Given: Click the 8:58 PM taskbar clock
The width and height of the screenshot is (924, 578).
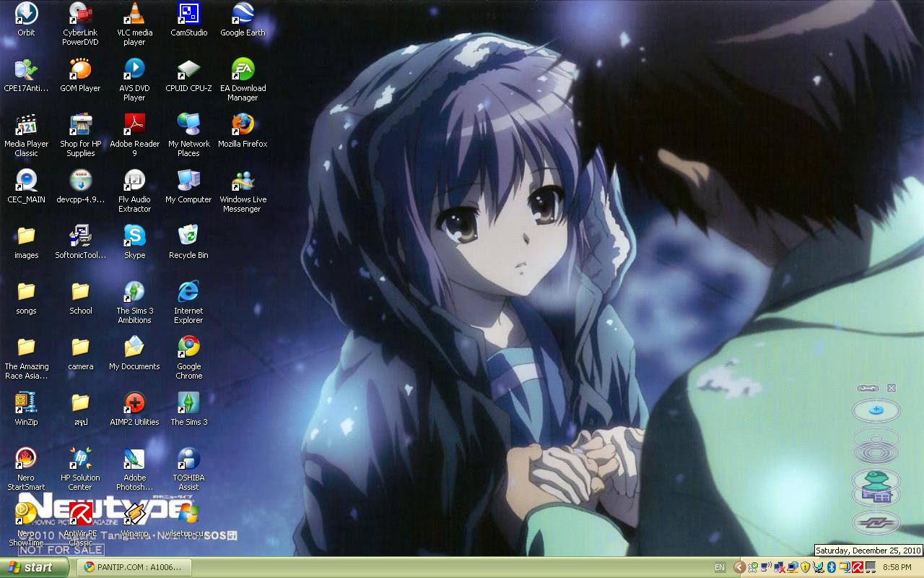Looking at the screenshot, I should coord(897,568).
